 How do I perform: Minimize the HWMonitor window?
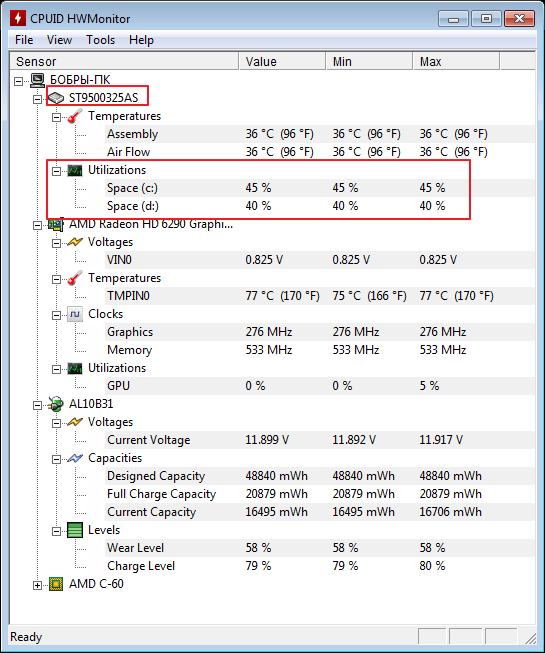[x=454, y=19]
